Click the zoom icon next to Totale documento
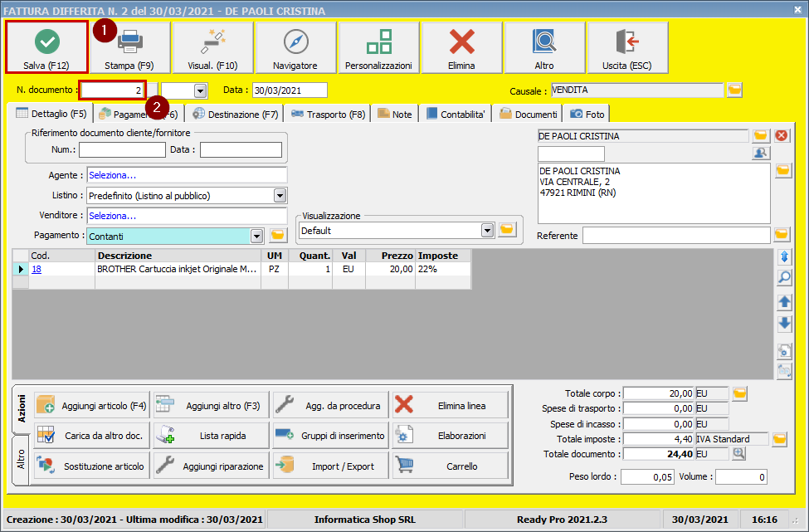The width and height of the screenshot is (809, 532). pos(738,453)
